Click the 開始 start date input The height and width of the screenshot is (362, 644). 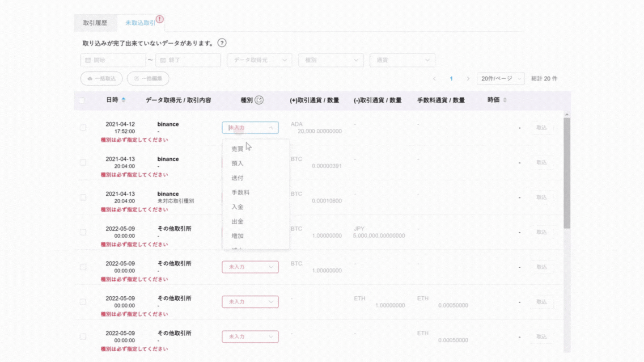[x=113, y=60]
